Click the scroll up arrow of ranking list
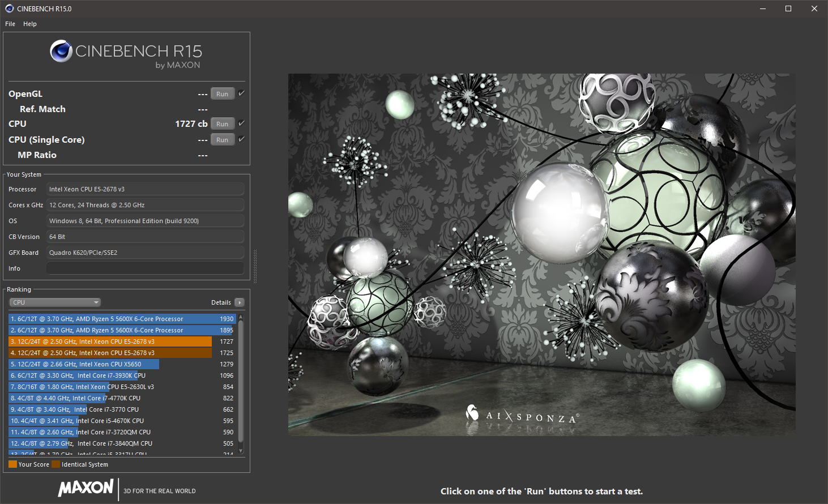This screenshot has height=504, width=828. coord(241,317)
